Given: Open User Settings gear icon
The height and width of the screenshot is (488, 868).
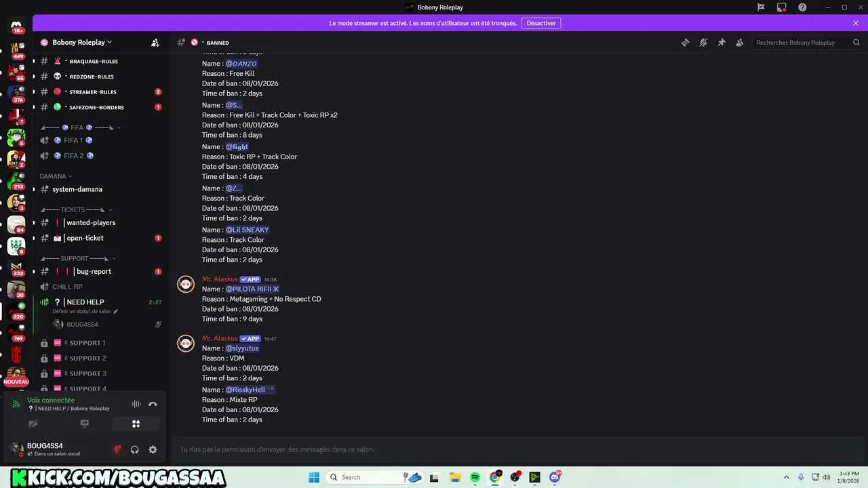Looking at the screenshot, I should pos(153,449).
